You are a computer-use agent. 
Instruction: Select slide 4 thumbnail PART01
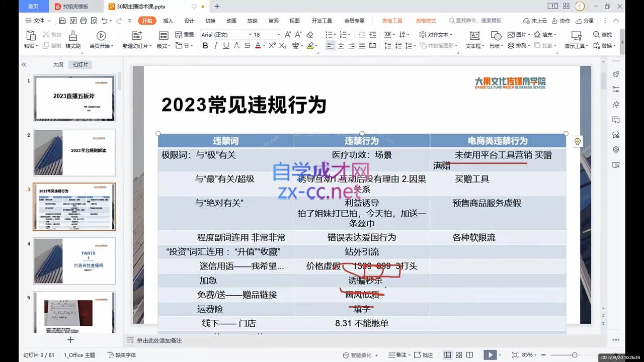point(74,261)
